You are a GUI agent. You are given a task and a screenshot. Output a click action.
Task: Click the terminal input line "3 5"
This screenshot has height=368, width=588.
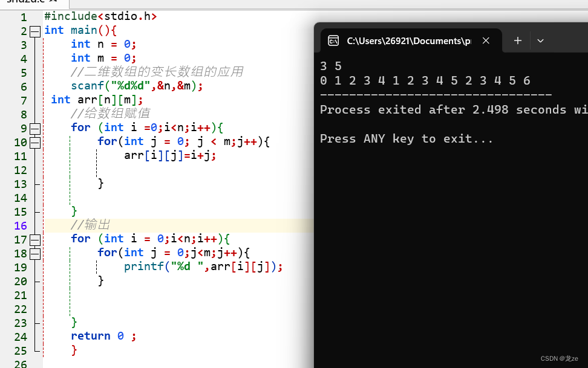331,66
